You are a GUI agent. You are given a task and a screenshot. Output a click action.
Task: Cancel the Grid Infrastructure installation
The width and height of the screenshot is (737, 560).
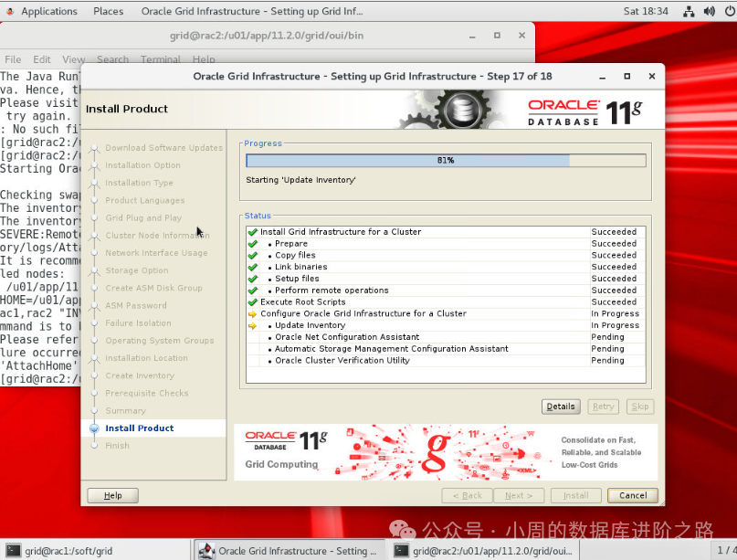633,495
